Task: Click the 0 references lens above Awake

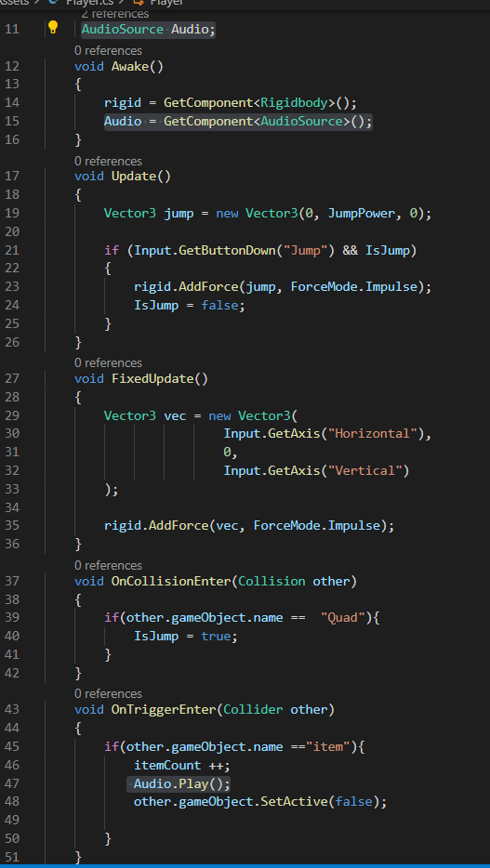Action: (x=109, y=50)
